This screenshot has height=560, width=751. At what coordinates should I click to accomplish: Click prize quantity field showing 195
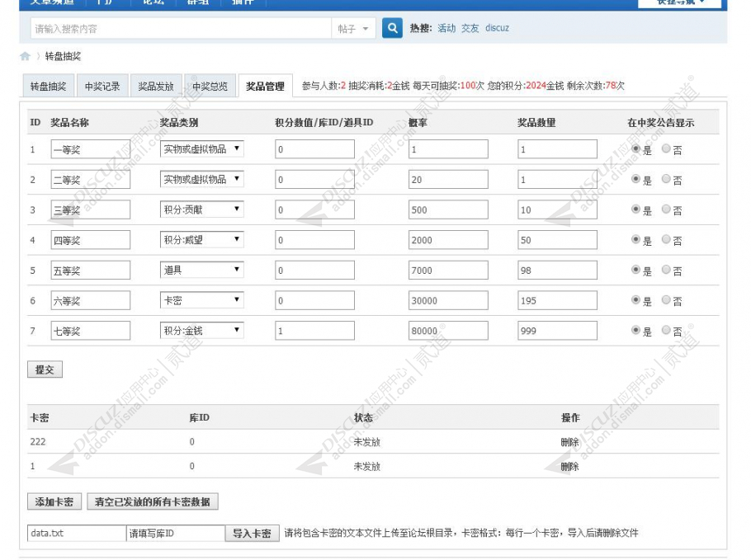pos(558,300)
